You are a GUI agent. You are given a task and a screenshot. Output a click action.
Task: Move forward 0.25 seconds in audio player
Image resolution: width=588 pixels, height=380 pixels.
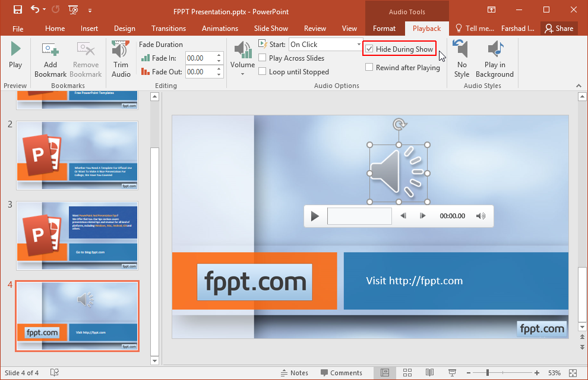[423, 216]
